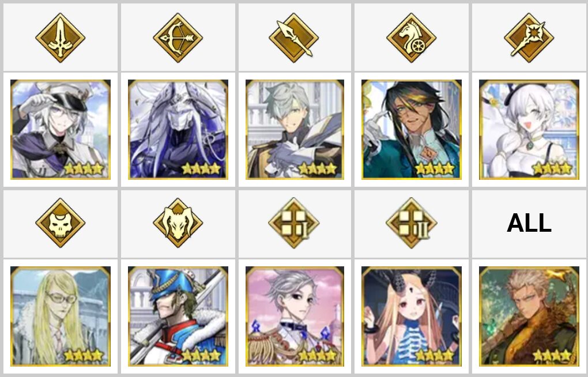Select the Rider class horse icon
588x377 pixels.
(x=412, y=37)
